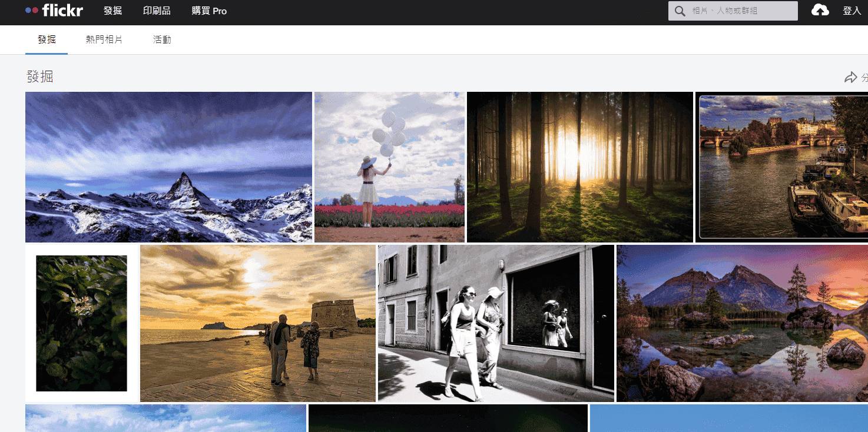Click the 登入 sign-in link
868x432 pixels.
click(852, 11)
